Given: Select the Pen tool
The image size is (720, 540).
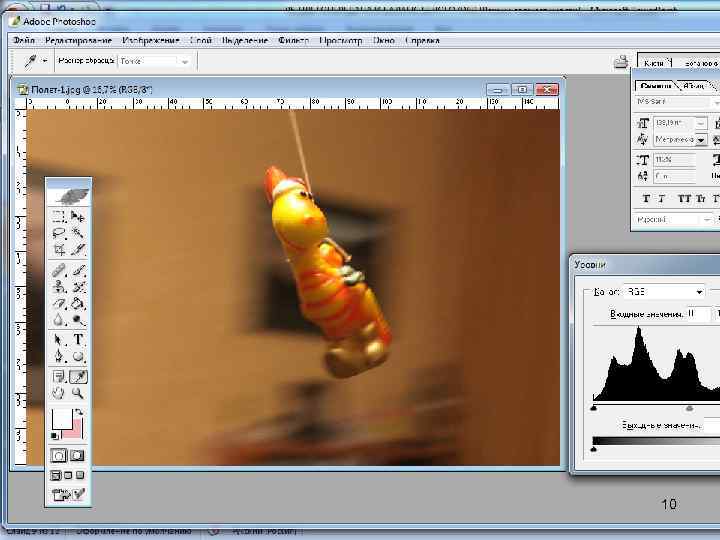Looking at the screenshot, I should [58, 356].
